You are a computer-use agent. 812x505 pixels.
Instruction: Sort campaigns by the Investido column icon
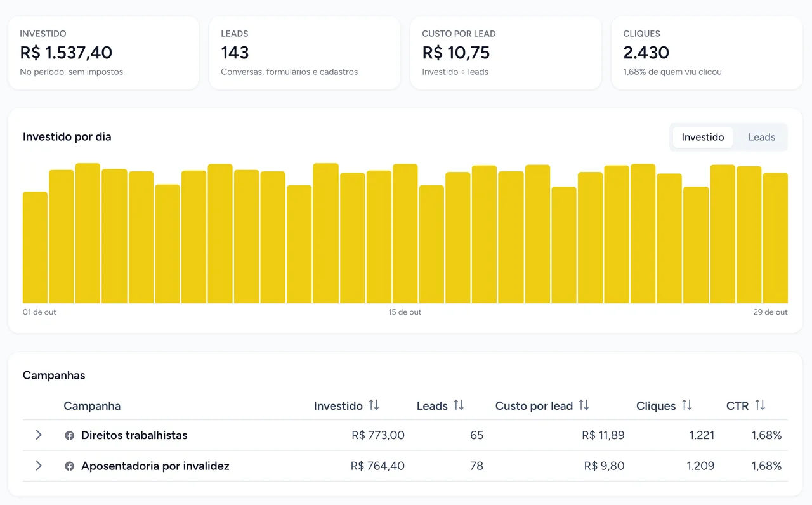[x=374, y=405]
